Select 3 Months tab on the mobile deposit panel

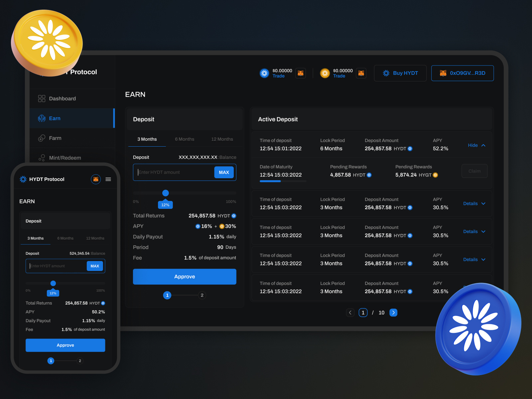pos(35,238)
